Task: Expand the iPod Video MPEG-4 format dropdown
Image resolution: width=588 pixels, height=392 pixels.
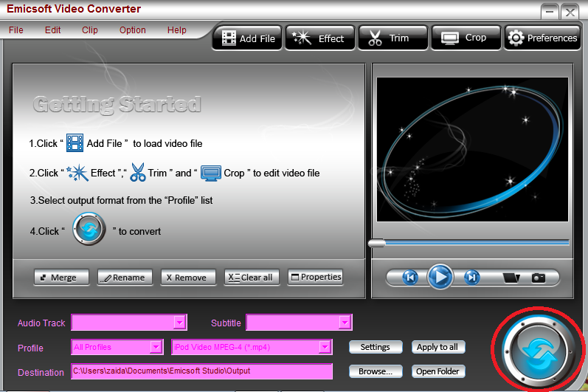Action: [325, 347]
